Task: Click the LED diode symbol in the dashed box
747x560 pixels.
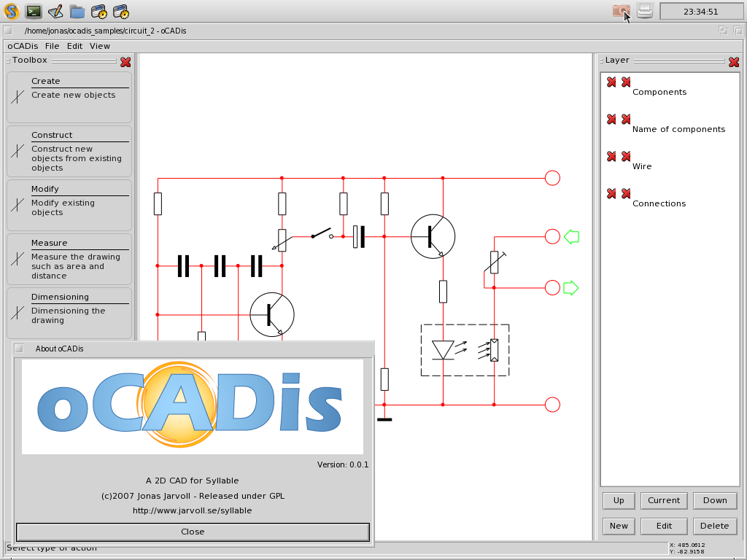Action: [x=443, y=349]
